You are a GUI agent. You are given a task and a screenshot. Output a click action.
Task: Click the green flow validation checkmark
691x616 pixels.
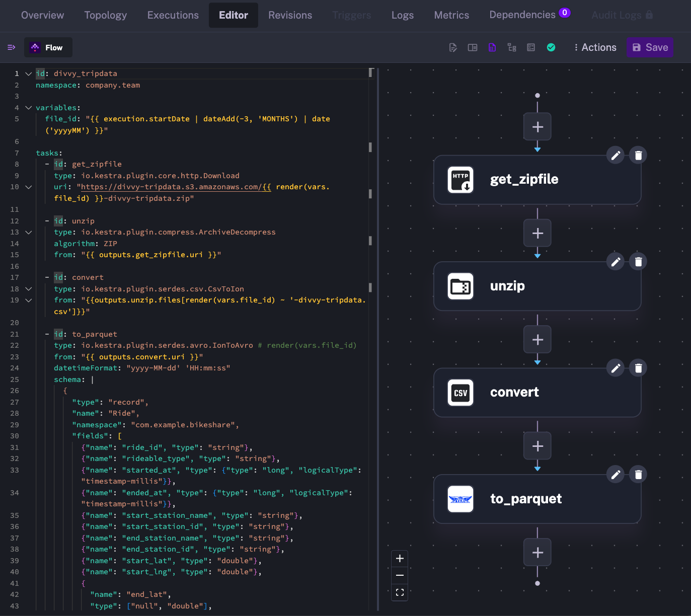pos(551,47)
